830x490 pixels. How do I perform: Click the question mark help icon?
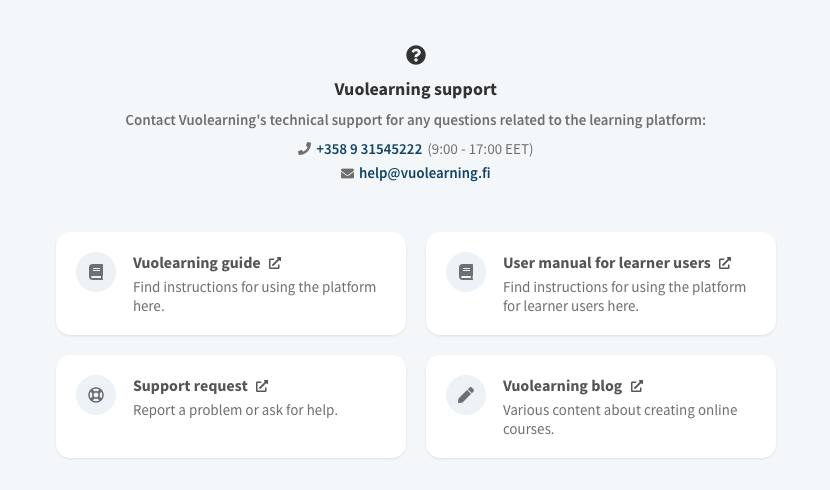416,55
